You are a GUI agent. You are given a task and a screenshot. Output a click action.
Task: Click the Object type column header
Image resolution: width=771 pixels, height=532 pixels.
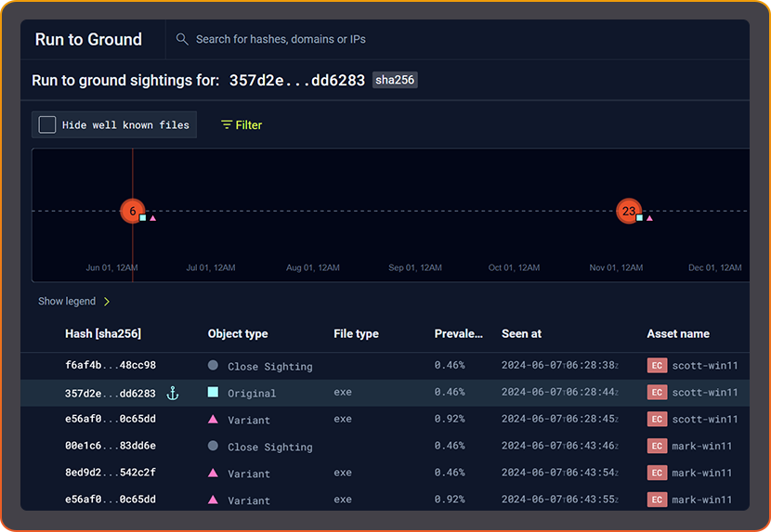(x=238, y=334)
